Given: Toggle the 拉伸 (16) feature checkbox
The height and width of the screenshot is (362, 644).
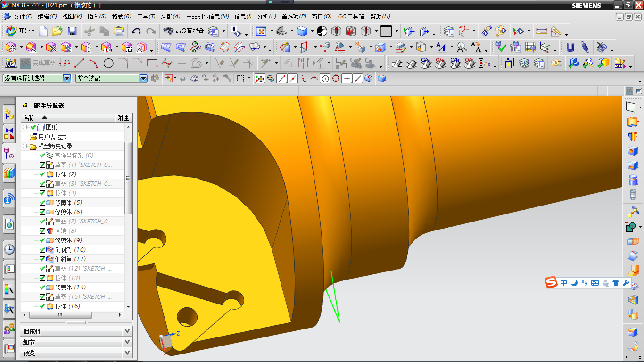Looking at the screenshot, I should point(42,306).
